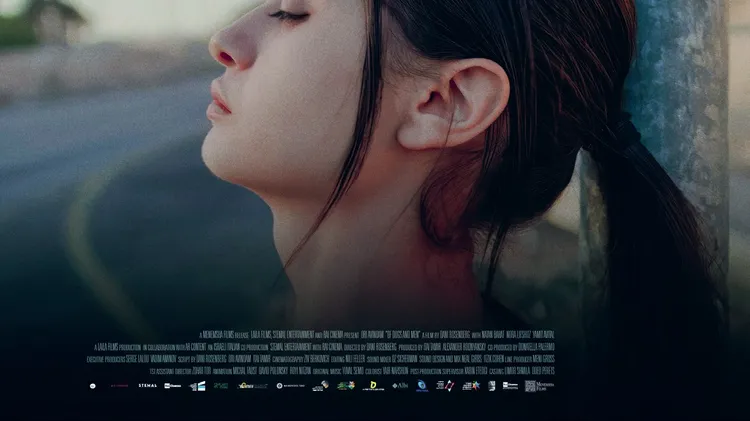Click the Albi sponsor logo
This screenshot has width=750, height=421.
(x=400, y=385)
